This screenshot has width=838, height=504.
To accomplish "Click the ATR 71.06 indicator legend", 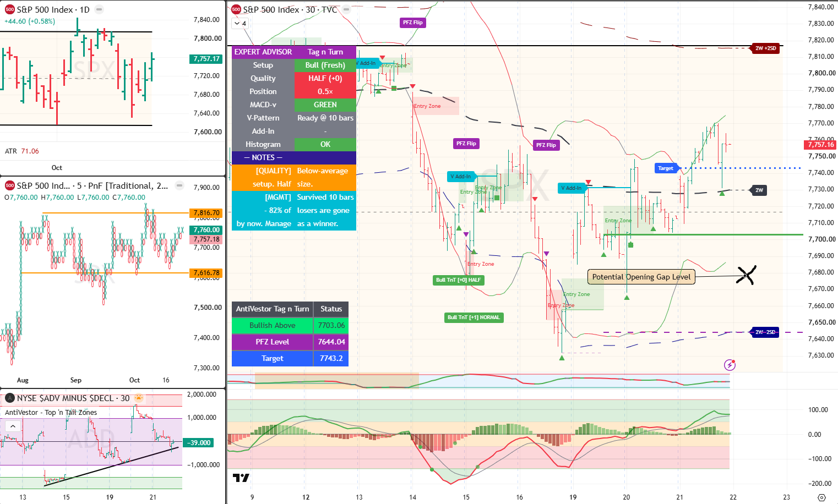I will [x=22, y=151].
